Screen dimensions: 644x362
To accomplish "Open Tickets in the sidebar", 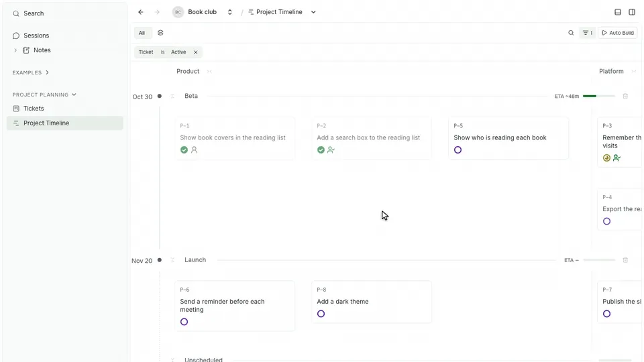I will coord(65,109).
